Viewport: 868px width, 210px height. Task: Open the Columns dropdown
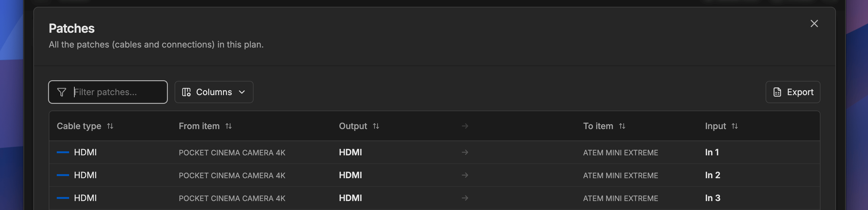click(x=214, y=92)
